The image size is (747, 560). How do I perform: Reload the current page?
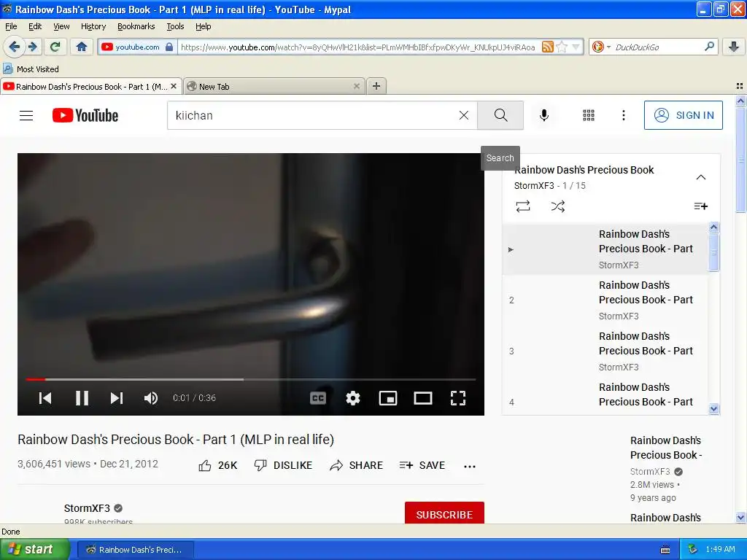[x=55, y=47]
